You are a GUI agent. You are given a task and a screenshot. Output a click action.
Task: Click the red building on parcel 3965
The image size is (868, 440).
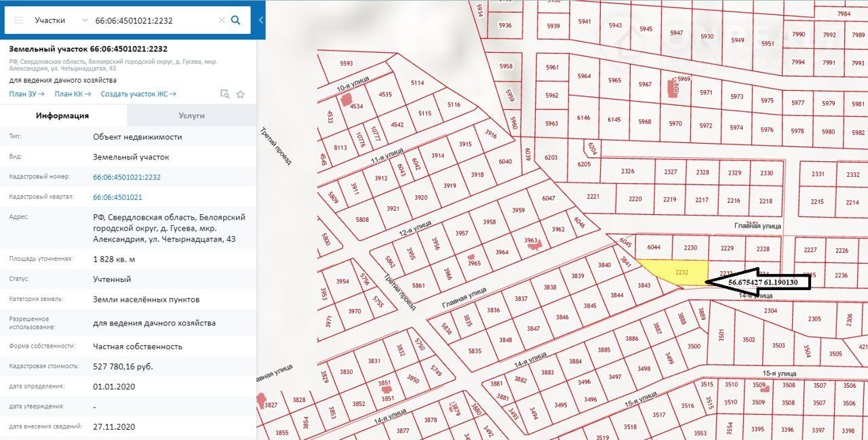(471, 258)
